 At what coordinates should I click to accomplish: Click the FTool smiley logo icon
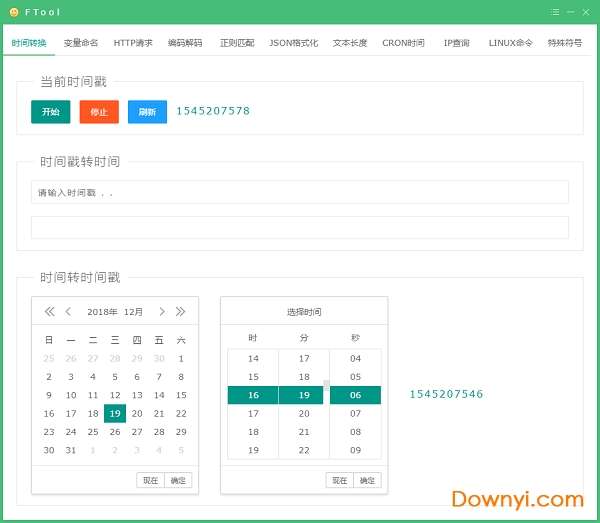[14, 12]
